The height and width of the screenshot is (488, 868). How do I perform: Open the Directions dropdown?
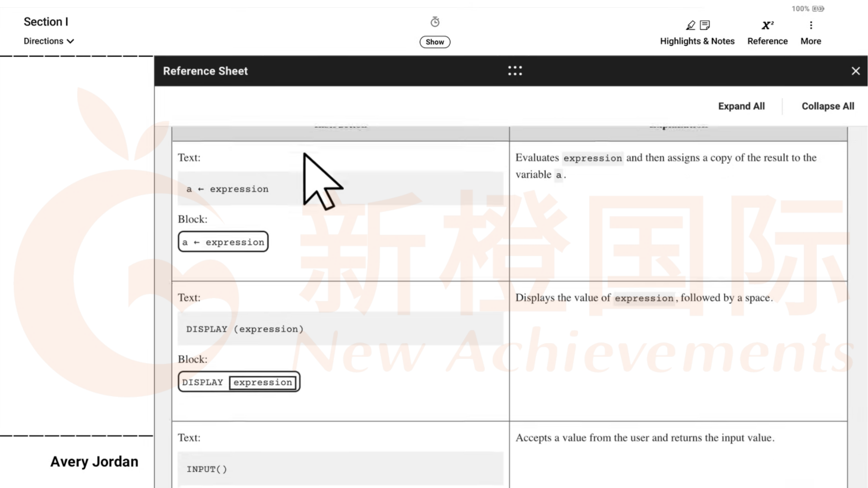pyautogui.click(x=49, y=41)
